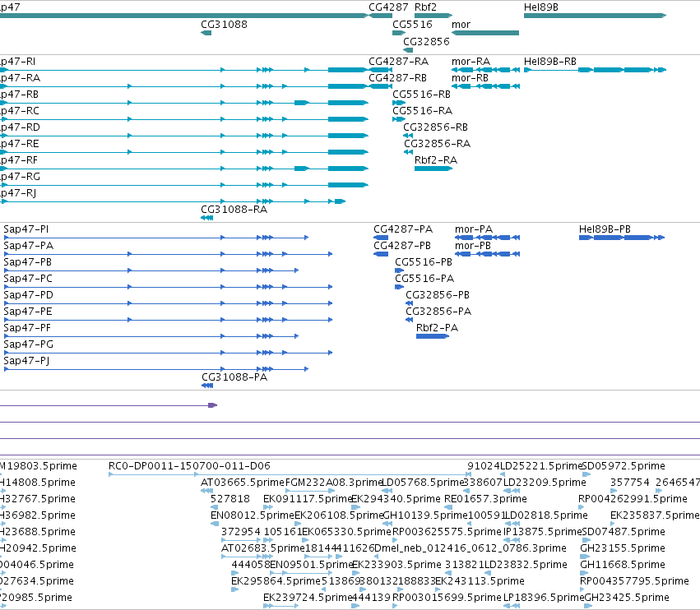Screen dimensions: 700x610
Task: Select the SD07487.5prime EST label
Action: pos(624,531)
